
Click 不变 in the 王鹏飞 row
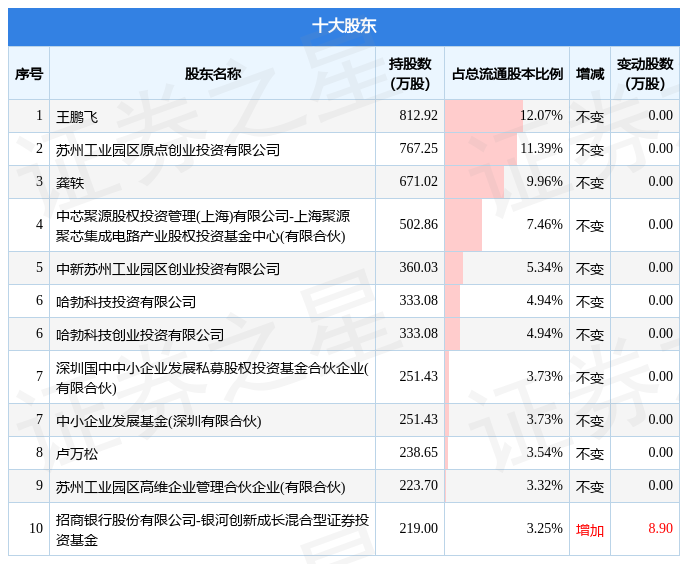click(590, 117)
